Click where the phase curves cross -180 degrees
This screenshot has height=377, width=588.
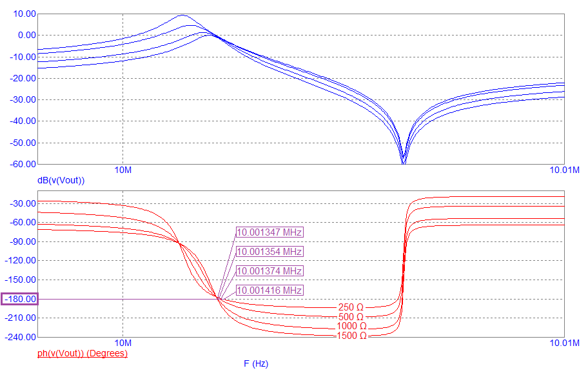pos(219,299)
